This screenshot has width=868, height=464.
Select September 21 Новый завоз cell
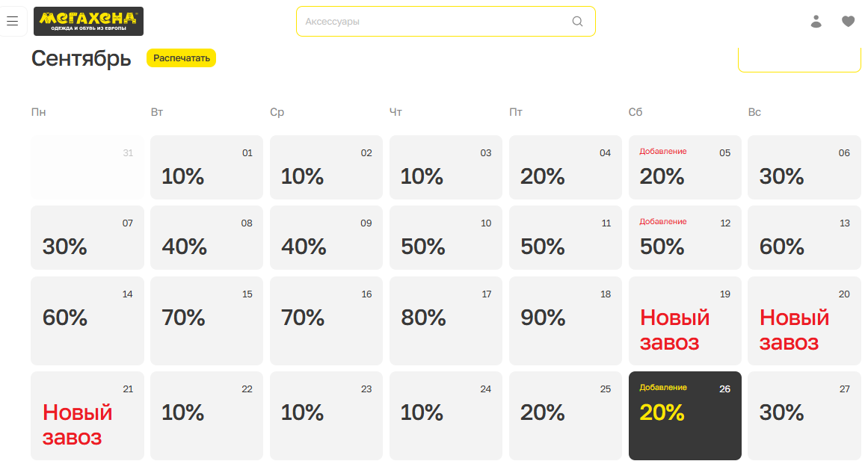(87, 416)
